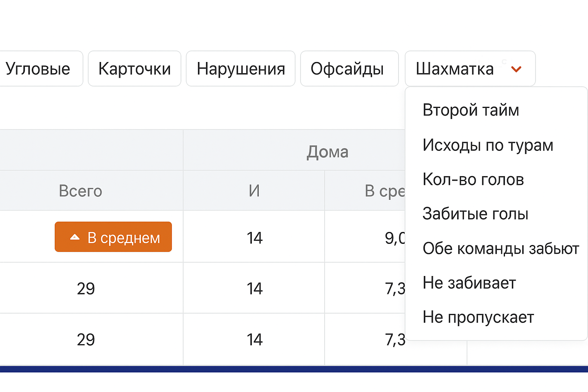
Task: Switch to the Угловые tab
Action: (38, 69)
